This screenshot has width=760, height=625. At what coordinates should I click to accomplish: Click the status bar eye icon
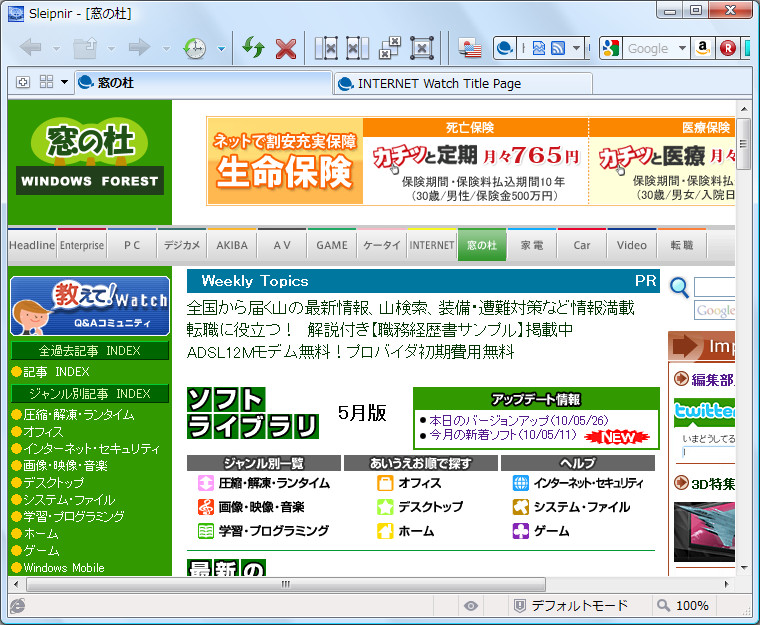pos(471,606)
